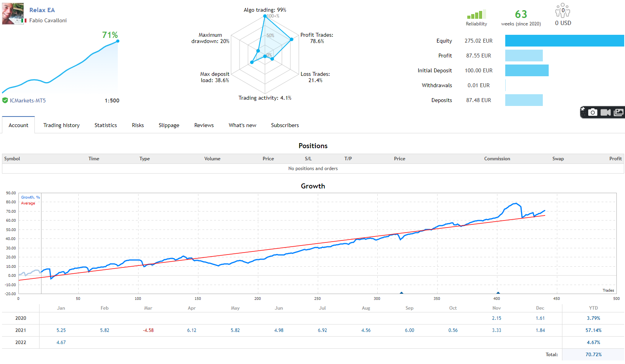Screen dimensions: 625x364
Task: Click the ICMarkets-MT5 broker server link
Action: point(28,100)
